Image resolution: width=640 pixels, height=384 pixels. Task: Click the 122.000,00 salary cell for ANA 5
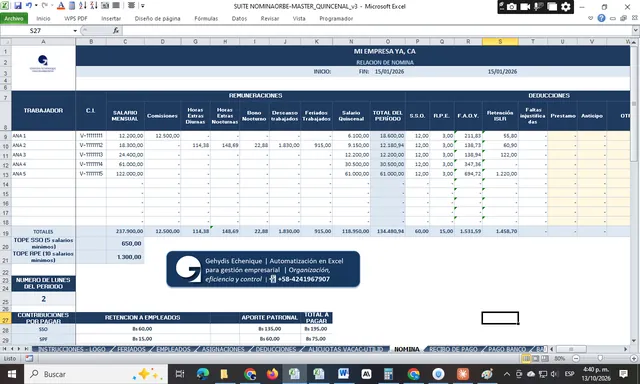(x=125, y=174)
